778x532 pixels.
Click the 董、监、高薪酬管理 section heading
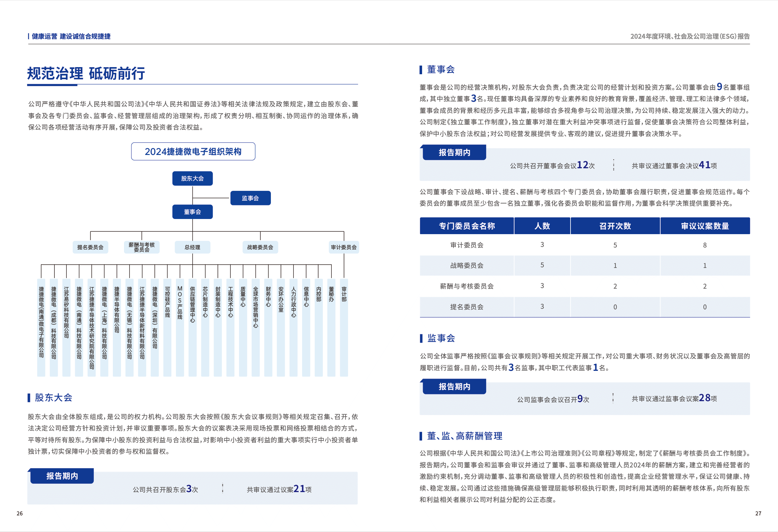(464, 436)
